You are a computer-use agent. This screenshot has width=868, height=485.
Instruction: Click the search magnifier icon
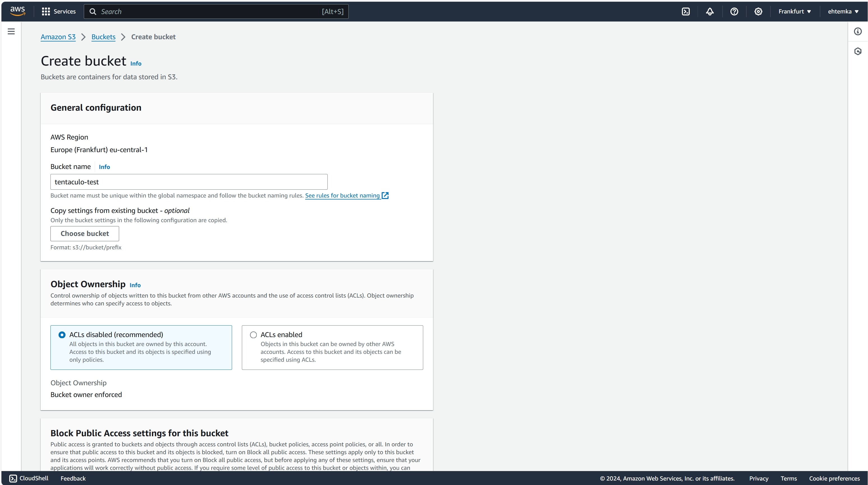click(93, 11)
